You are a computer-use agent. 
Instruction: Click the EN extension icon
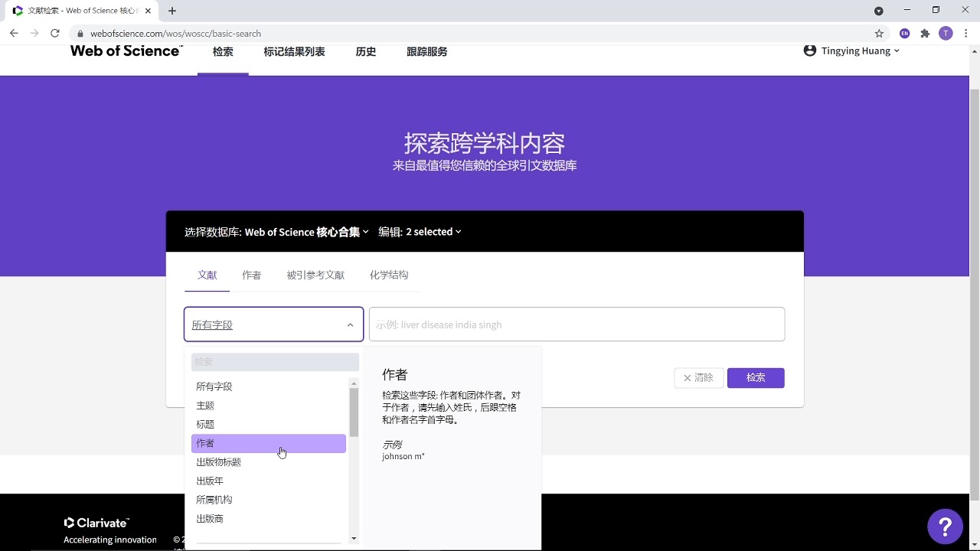click(x=905, y=33)
